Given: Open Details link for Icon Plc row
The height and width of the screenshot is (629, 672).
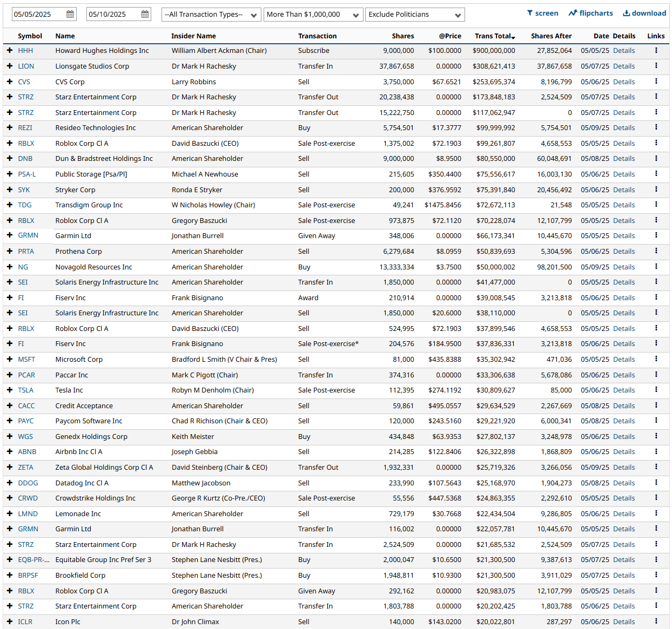Looking at the screenshot, I should [x=624, y=621].
